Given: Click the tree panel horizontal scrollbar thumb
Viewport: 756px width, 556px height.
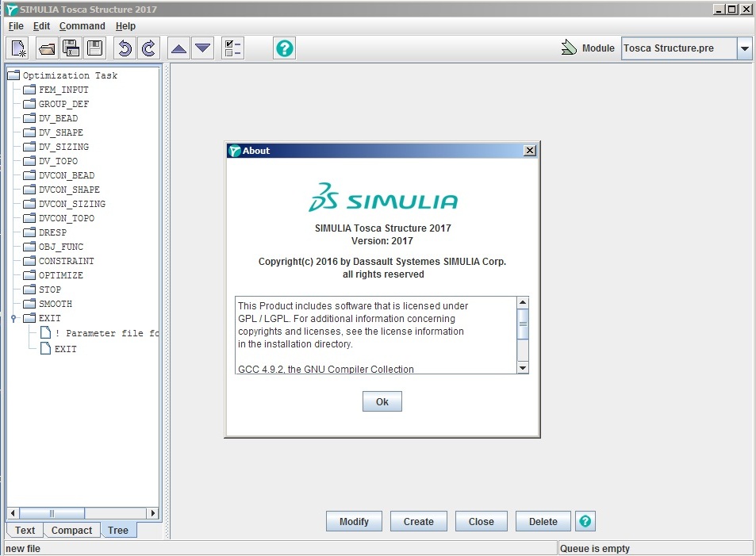Looking at the screenshot, I should click(52, 513).
